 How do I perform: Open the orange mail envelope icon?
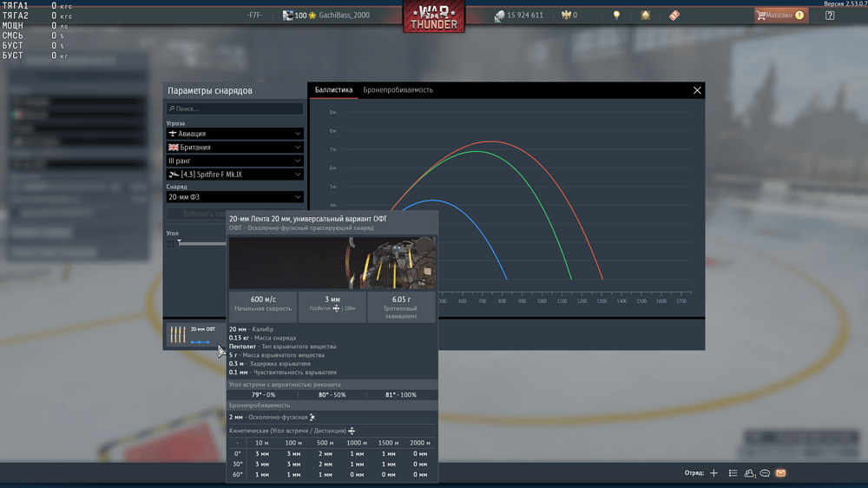[780, 473]
